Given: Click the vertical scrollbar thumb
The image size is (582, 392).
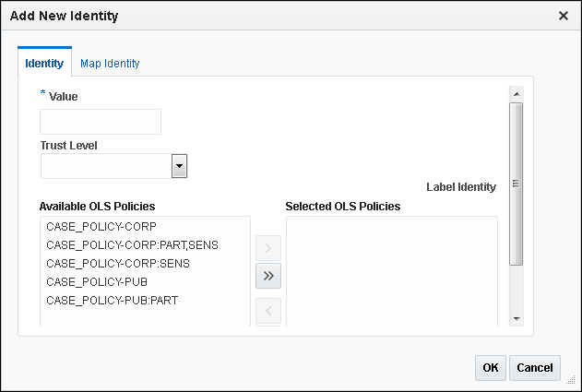Looking at the screenshot, I should (x=517, y=183).
